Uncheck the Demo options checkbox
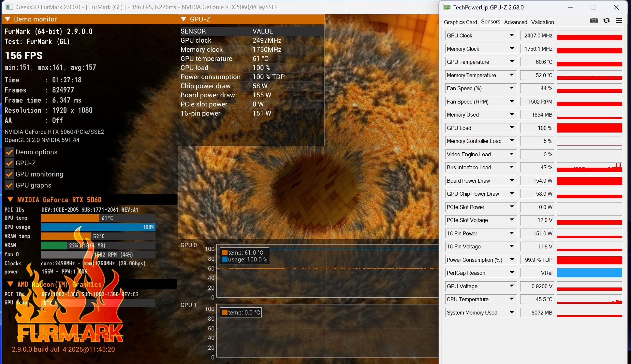631x364 pixels. [9, 152]
